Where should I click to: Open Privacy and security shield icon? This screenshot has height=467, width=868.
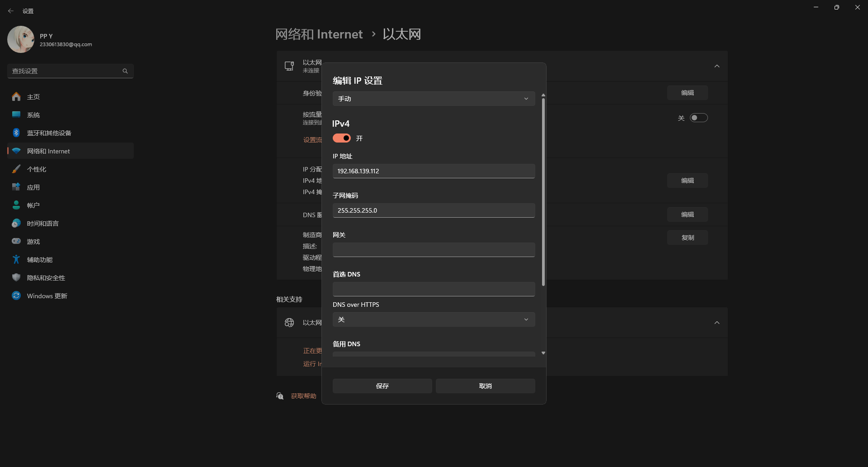16,278
